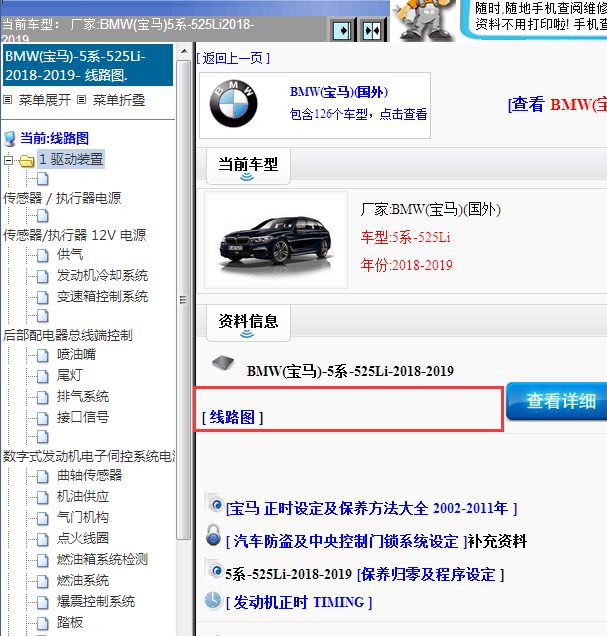Click the 车型:5系-525Li red text
The width and height of the screenshot is (607, 636).
coord(405,237)
